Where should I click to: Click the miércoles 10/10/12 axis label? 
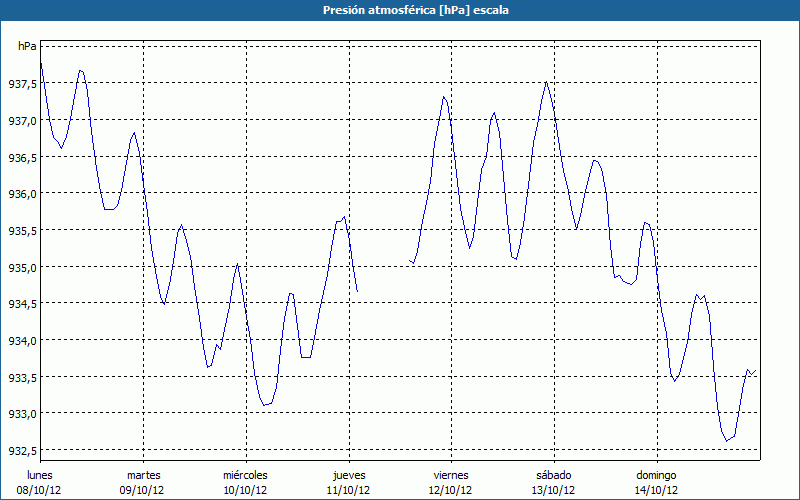click(x=245, y=482)
